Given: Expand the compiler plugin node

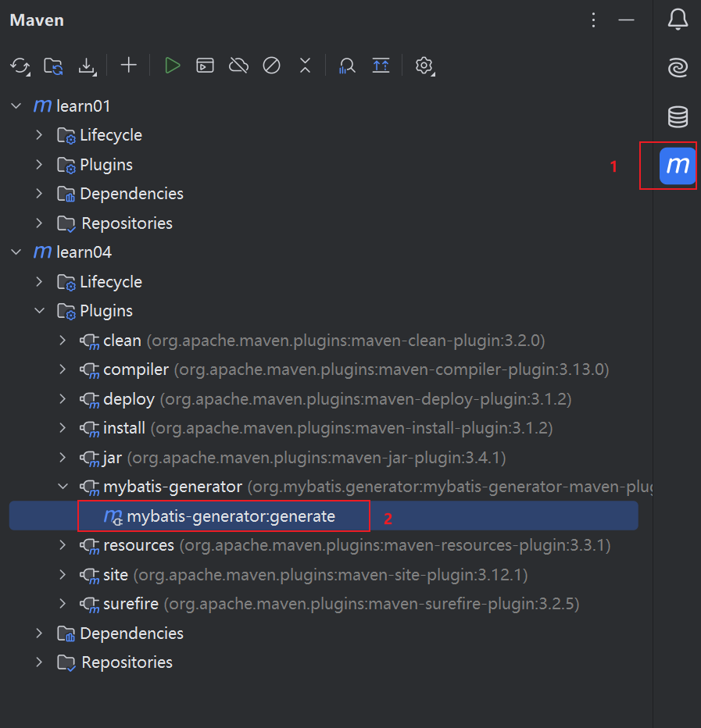Looking at the screenshot, I should 63,369.
